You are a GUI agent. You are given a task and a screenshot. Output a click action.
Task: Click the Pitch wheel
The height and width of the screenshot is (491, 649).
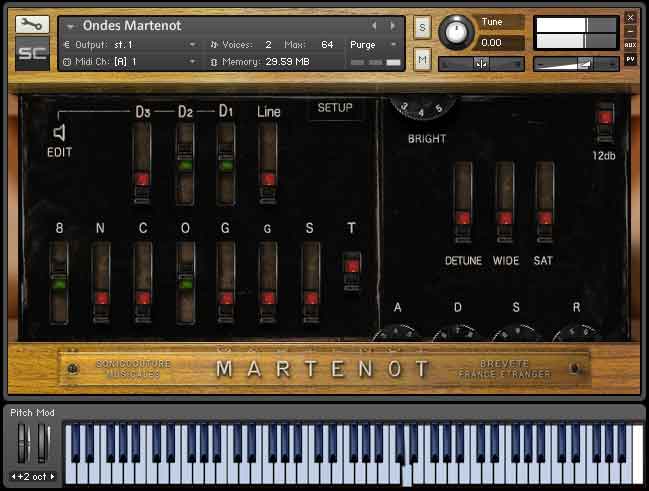24,443
